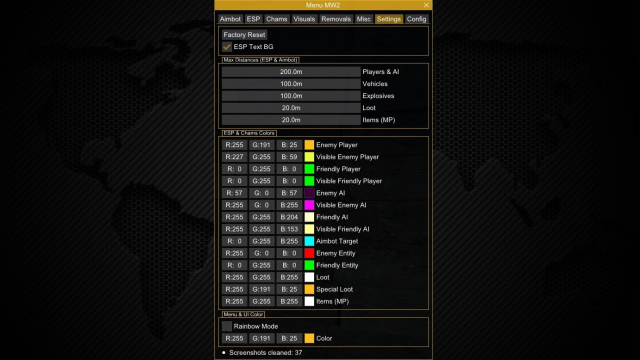Screen dimensions: 640x360
Task: Toggle the ESP Text BG checkbox
Action: point(227,47)
